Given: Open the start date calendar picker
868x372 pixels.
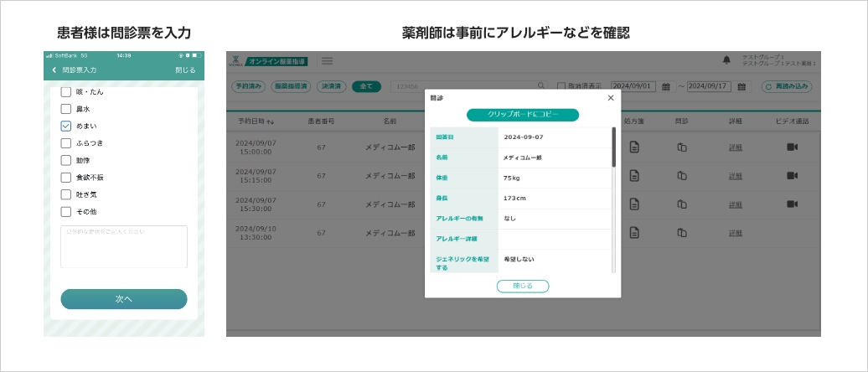Looking at the screenshot, I should (666, 86).
